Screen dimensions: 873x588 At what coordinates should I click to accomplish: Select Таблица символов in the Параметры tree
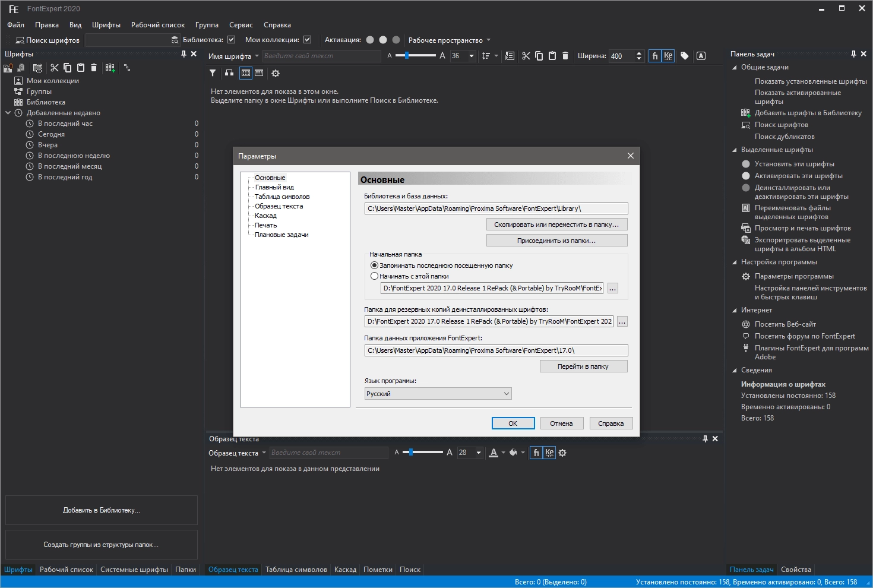(x=282, y=197)
